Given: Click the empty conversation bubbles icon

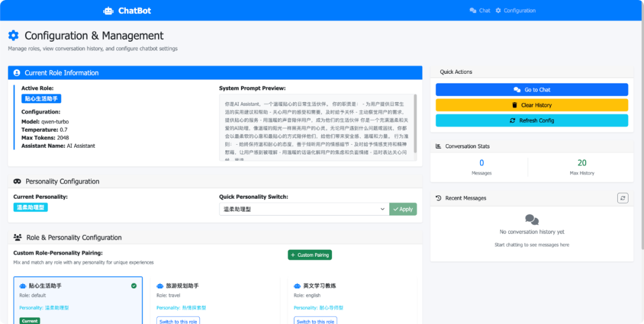Looking at the screenshot, I should click(532, 220).
